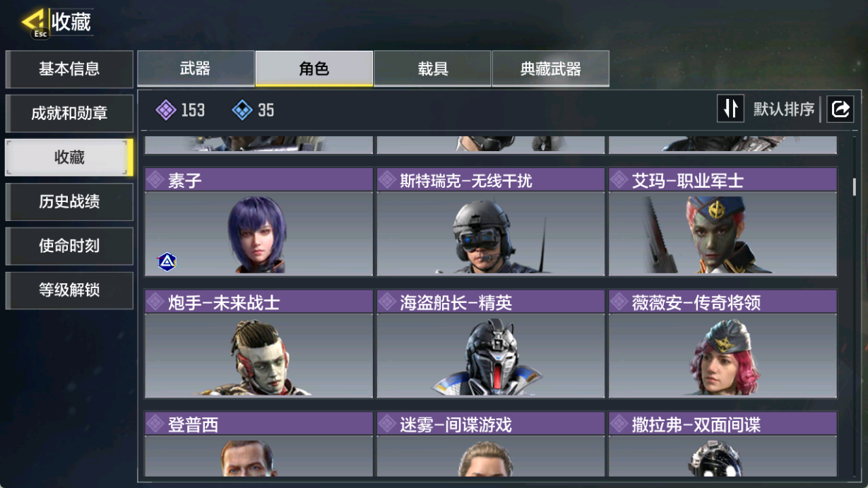Viewport: 868px width, 488px height.
Task: Click the purple diamond currency icon near 153
Action: coord(166,110)
